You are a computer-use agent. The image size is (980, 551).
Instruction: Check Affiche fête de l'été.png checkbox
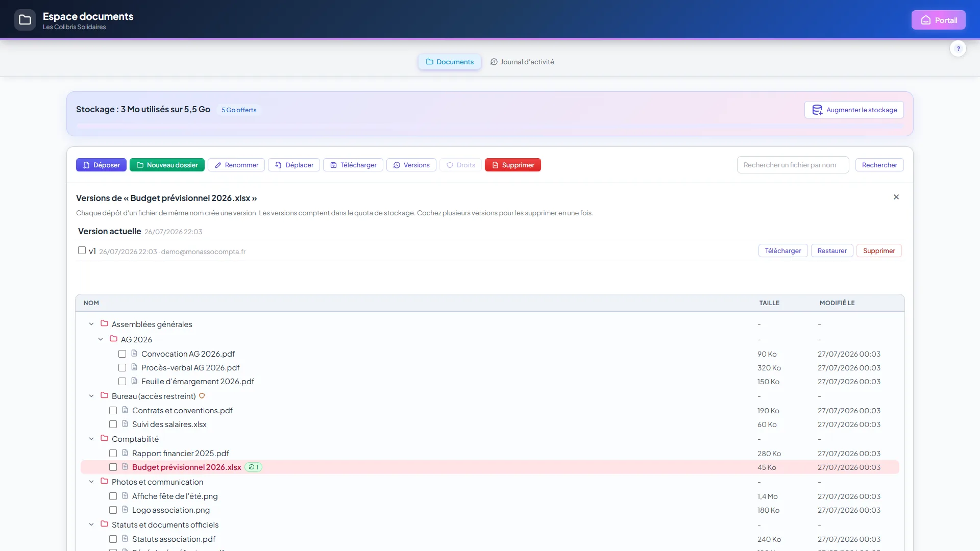pos(113,496)
